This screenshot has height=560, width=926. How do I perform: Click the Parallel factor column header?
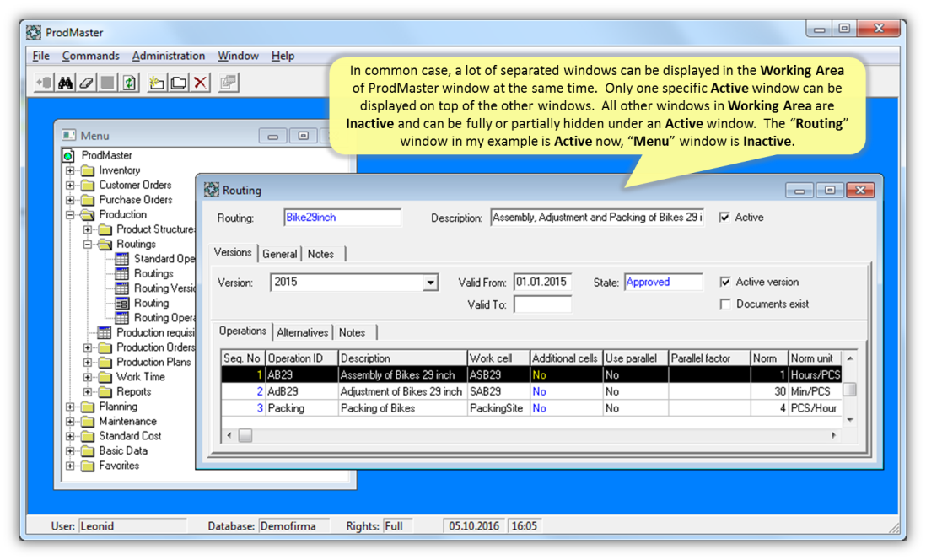[x=709, y=358]
